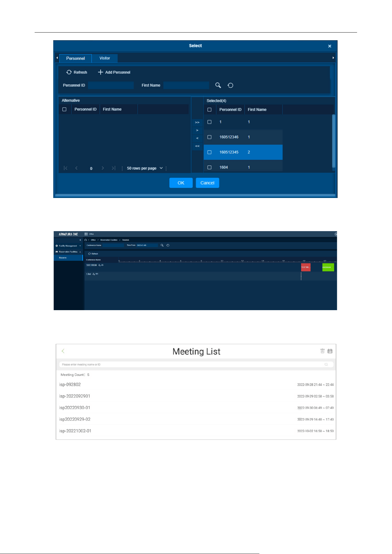Click the trash icon in Meeting List
Viewport: 392px width, 554px height.
[322, 351]
